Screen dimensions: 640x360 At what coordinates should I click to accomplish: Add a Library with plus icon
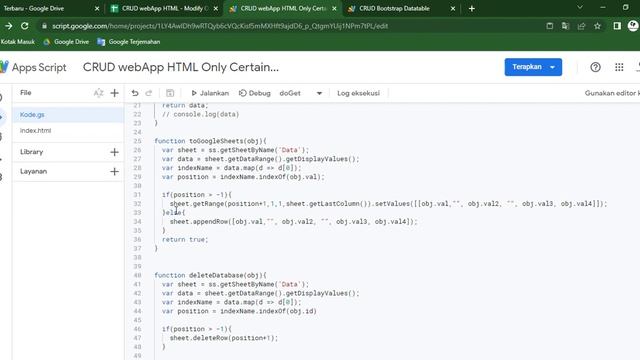(114, 152)
